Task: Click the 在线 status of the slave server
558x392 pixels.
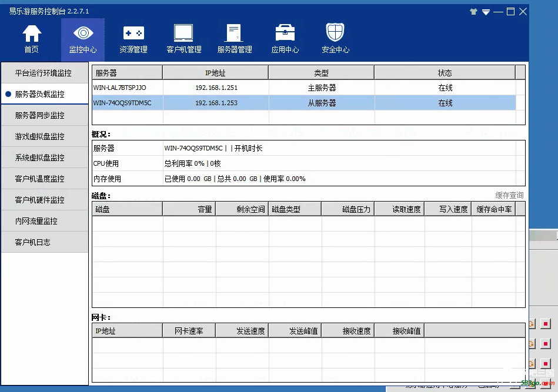Action: point(445,103)
